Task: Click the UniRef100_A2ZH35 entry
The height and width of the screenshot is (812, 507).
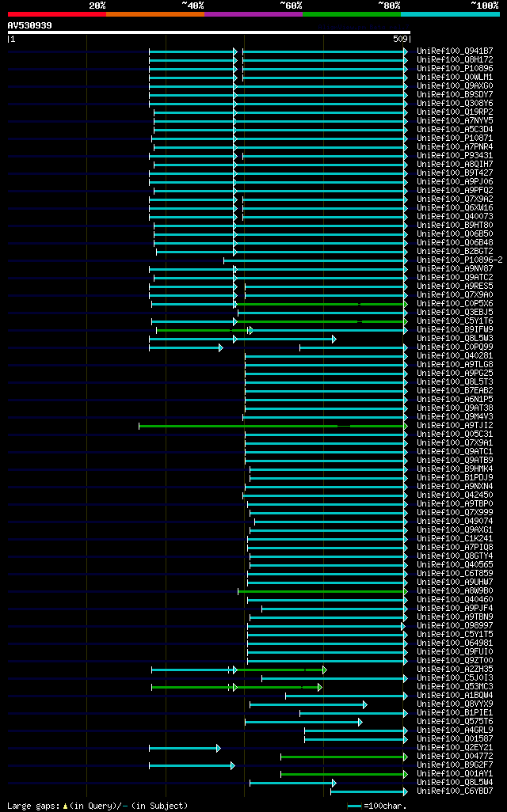Action: 456,669
